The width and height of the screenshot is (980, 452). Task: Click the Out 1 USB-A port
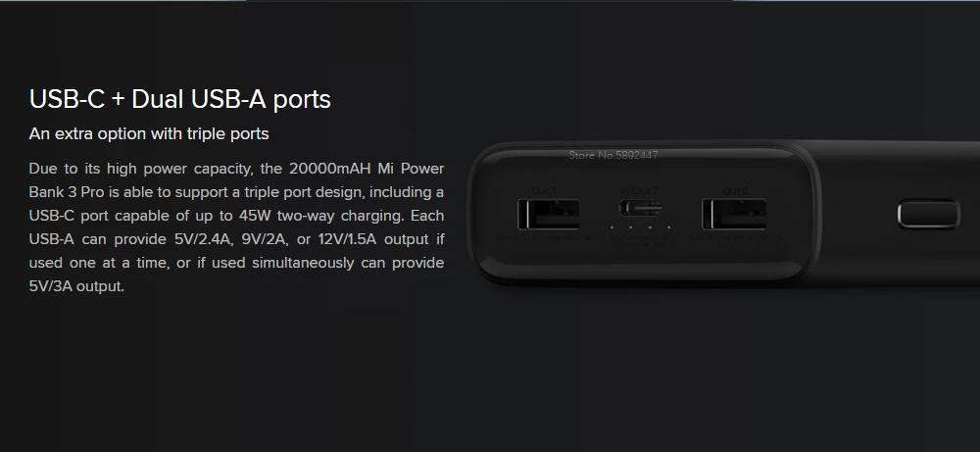point(548,214)
